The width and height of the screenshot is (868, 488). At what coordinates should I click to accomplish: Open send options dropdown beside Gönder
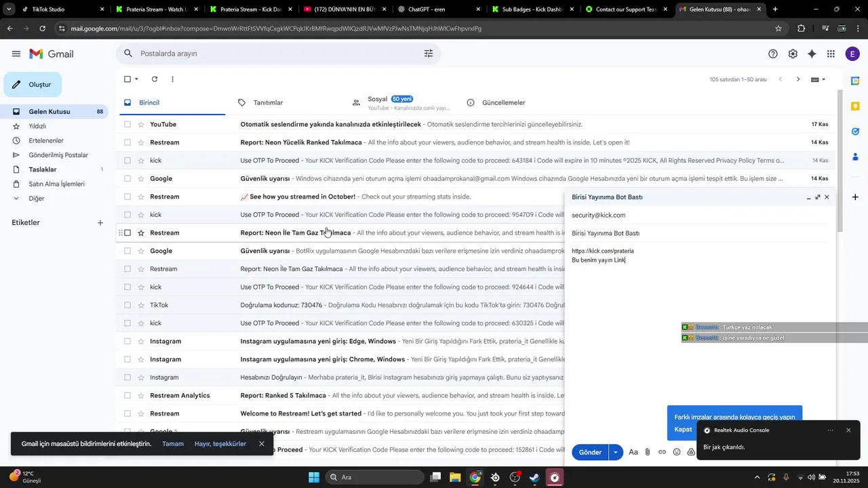616,452
